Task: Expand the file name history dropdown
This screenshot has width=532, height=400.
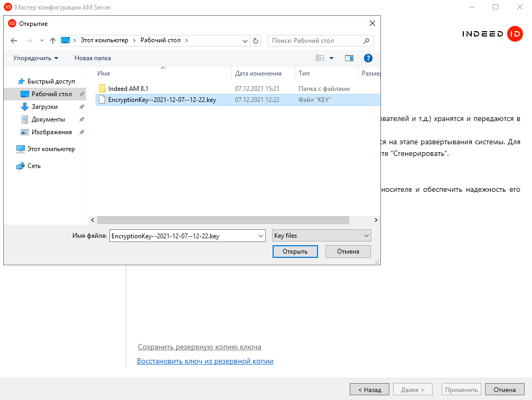Action: pos(260,236)
